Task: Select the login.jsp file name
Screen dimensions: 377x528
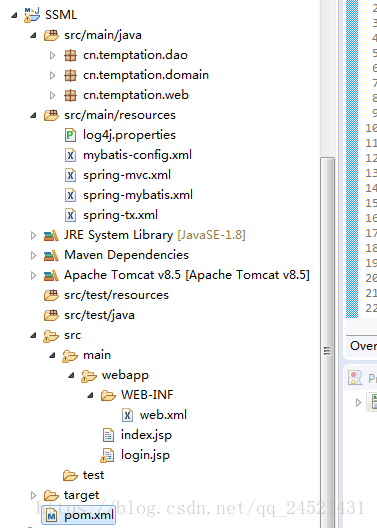Action: (x=145, y=455)
